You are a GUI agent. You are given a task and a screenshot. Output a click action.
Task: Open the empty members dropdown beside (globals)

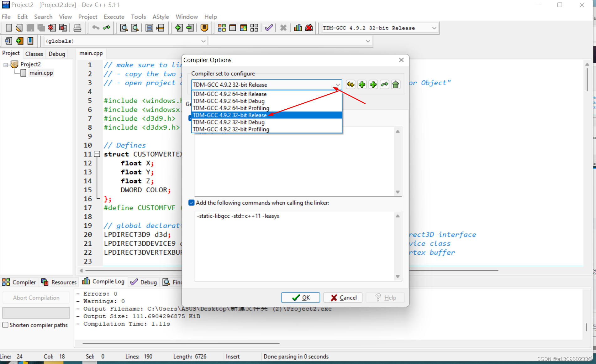click(368, 41)
